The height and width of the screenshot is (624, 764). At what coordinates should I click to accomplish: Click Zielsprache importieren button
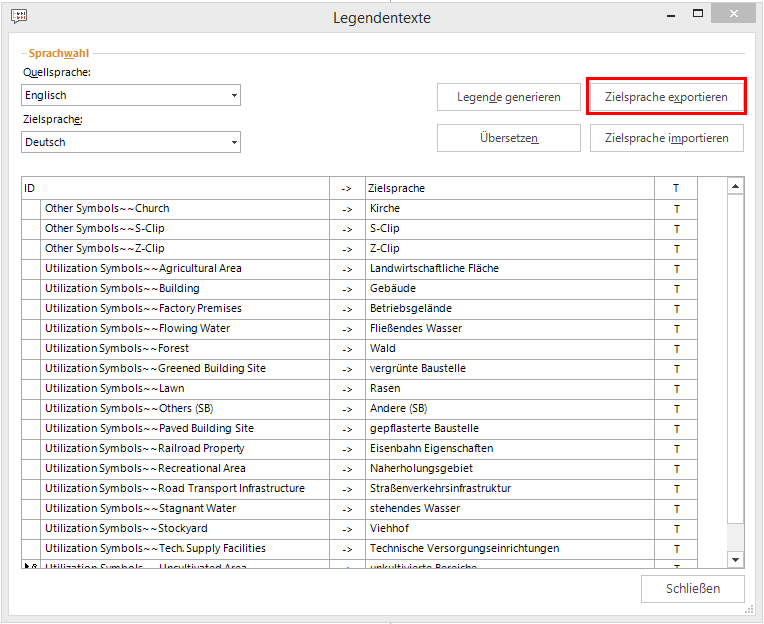coord(666,138)
